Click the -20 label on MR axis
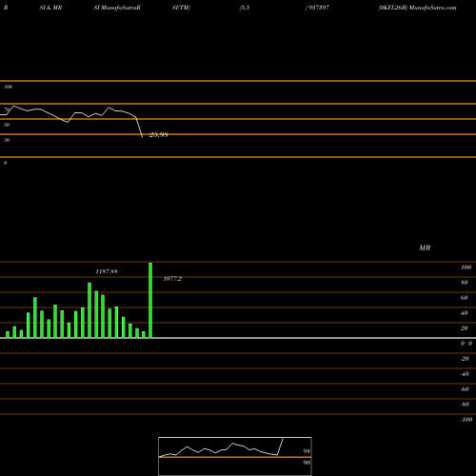This screenshot has height=476, width=476. tap(465, 359)
